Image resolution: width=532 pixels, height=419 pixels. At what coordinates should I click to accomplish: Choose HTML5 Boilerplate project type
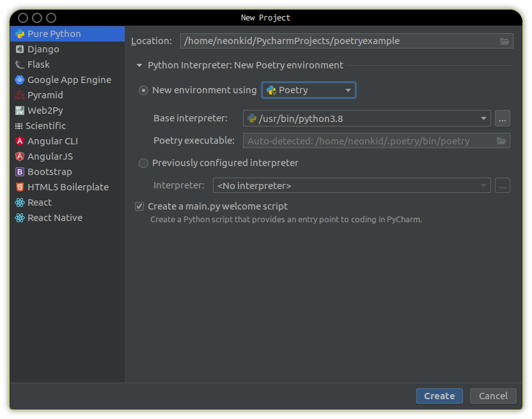[x=68, y=187]
